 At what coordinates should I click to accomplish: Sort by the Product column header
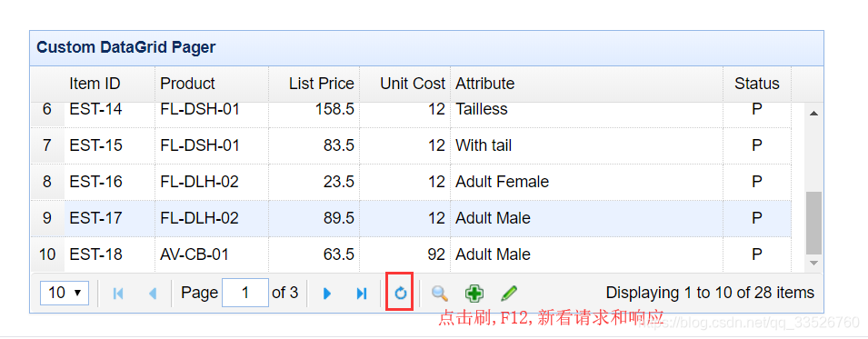(212, 84)
